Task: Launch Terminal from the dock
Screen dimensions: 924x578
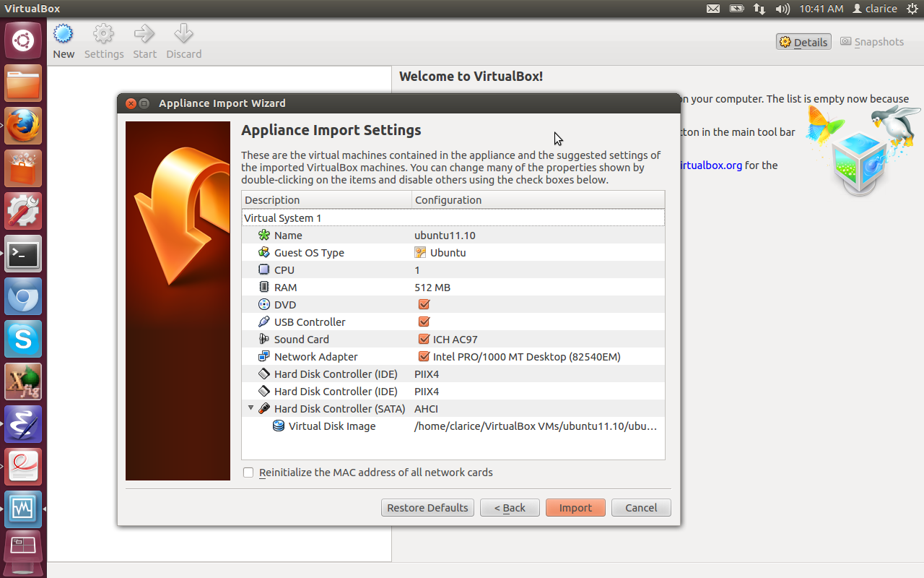Action: pyautogui.click(x=23, y=254)
